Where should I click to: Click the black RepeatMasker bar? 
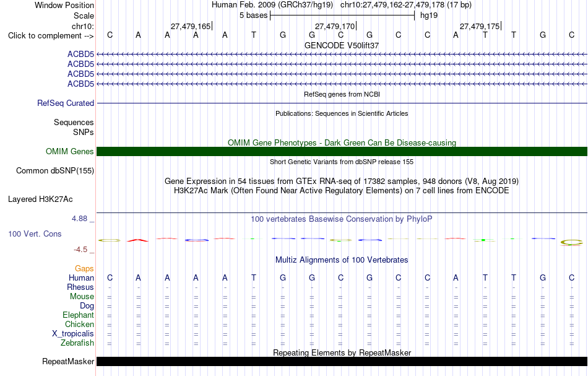coord(342,361)
